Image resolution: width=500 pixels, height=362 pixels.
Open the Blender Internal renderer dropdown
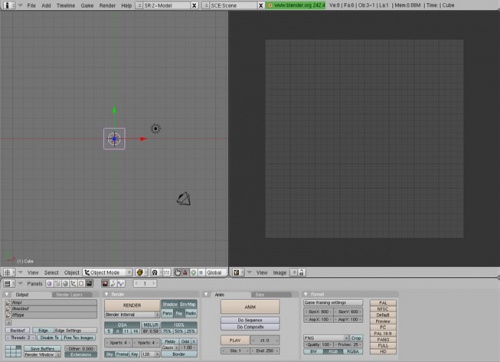point(132,314)
